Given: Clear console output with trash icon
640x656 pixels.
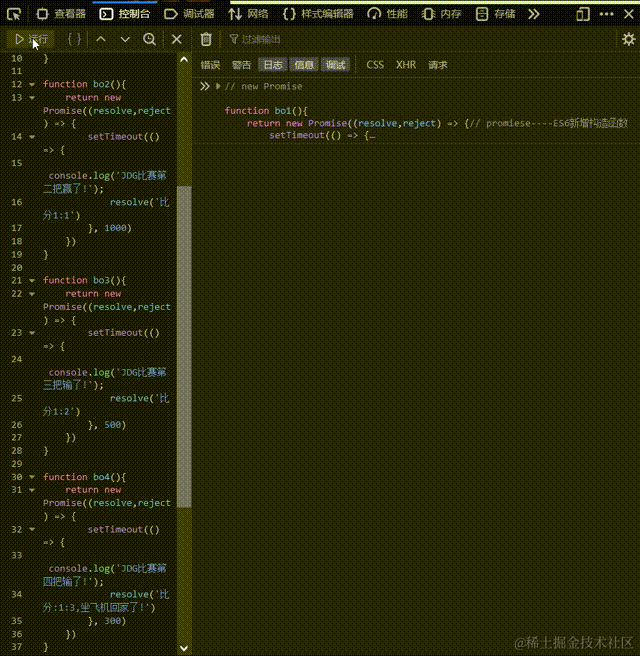Looking at the screenshot, I should click(x=206, y=39).
